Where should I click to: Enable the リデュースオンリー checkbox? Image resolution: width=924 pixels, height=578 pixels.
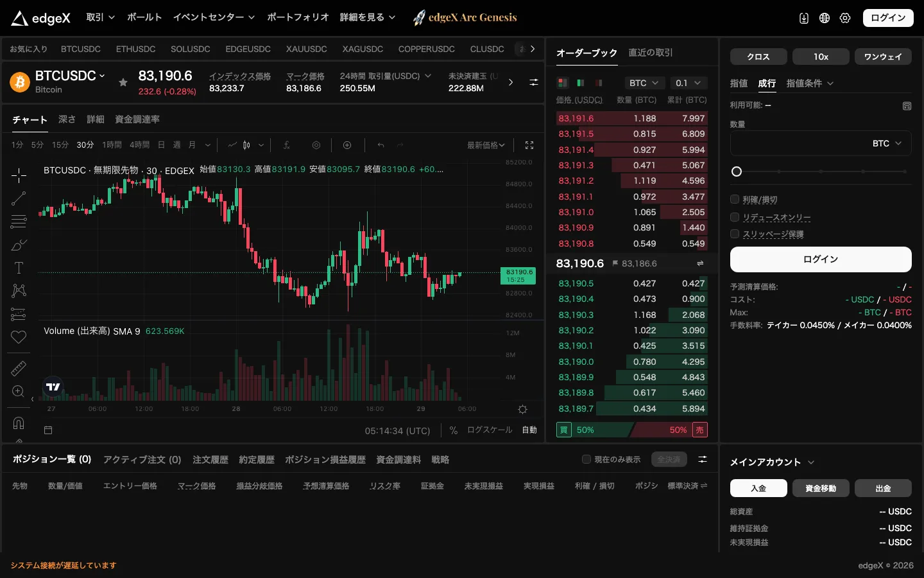(x=735, y=217)
